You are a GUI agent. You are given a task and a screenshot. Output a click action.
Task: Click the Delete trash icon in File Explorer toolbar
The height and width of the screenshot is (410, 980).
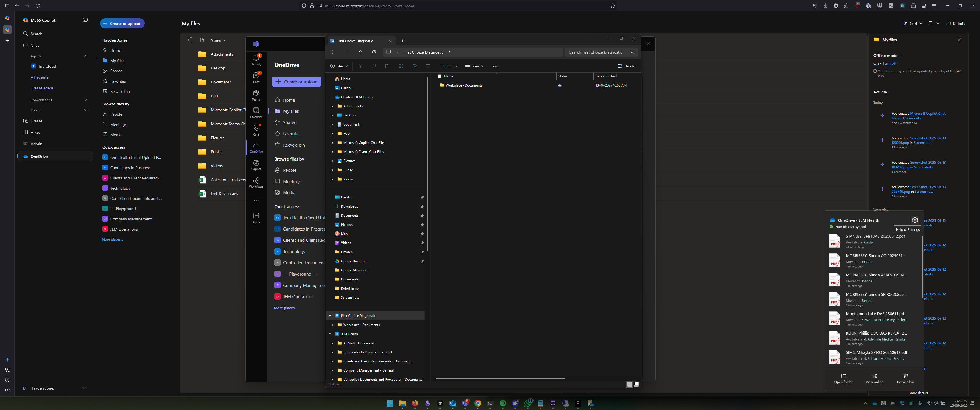tap(428, 66)
